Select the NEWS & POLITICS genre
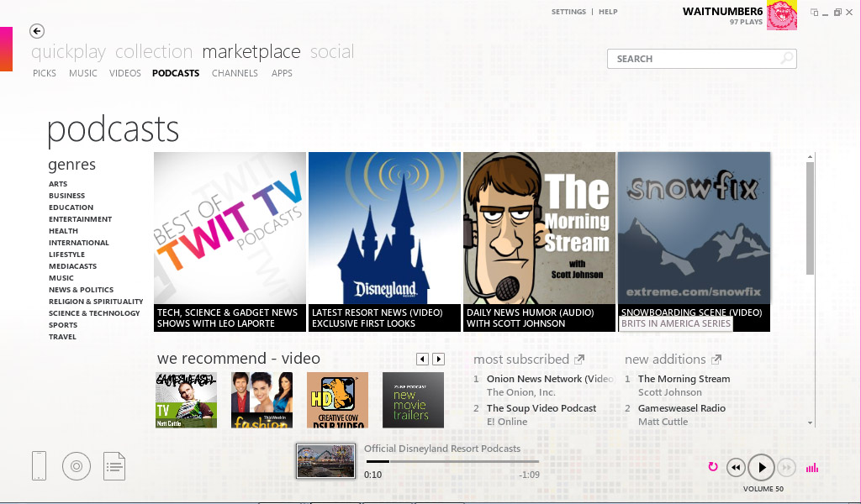 82,290
